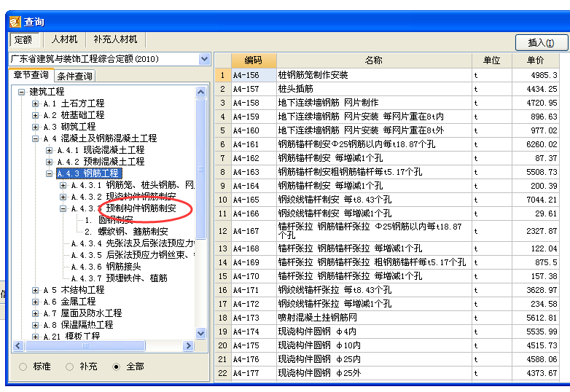Click the 单位 column header
The height and width of the screenshot is (392, 570).
click(x=492, y=60)
